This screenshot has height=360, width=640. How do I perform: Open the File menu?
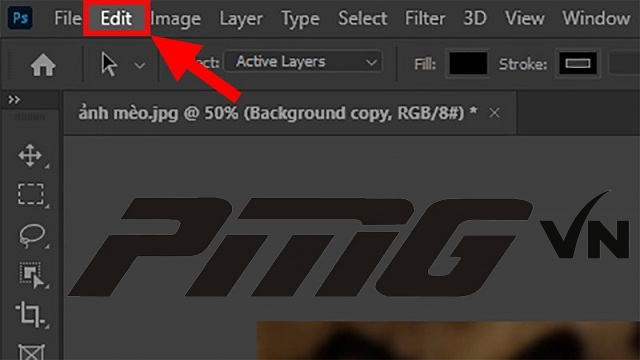pos(68,18)
